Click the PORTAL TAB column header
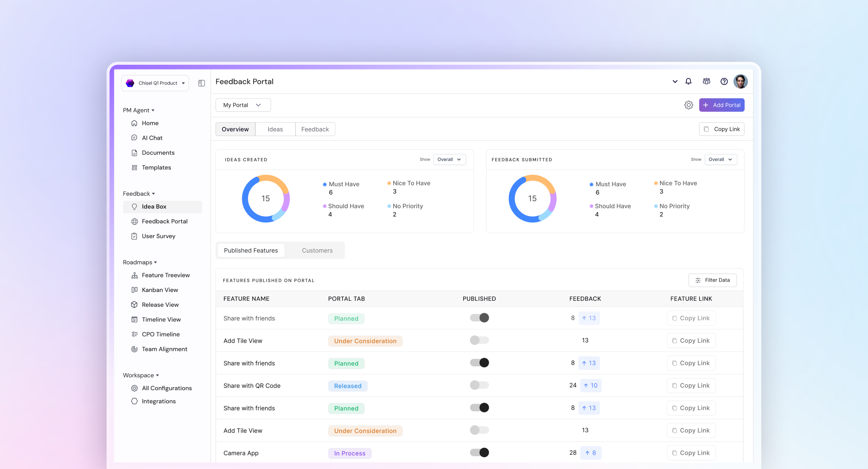 (x=346, y=299)
